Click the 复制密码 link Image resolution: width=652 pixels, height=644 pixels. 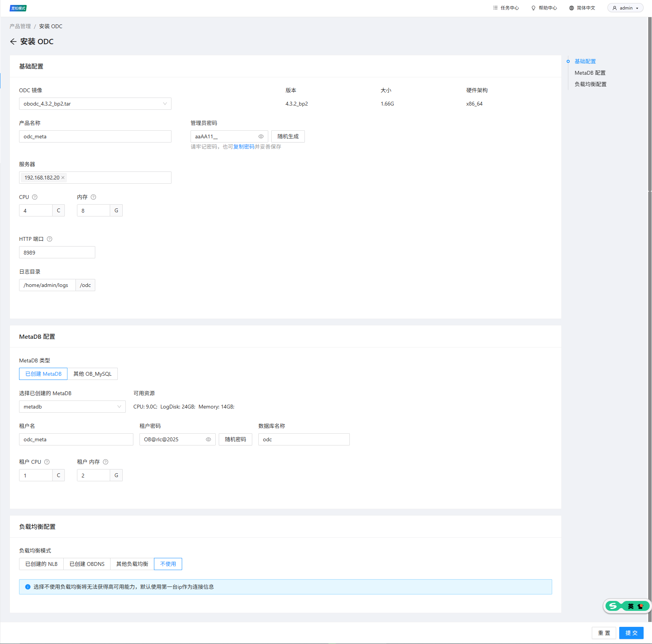pyautogui.click(x=244, y=147)
